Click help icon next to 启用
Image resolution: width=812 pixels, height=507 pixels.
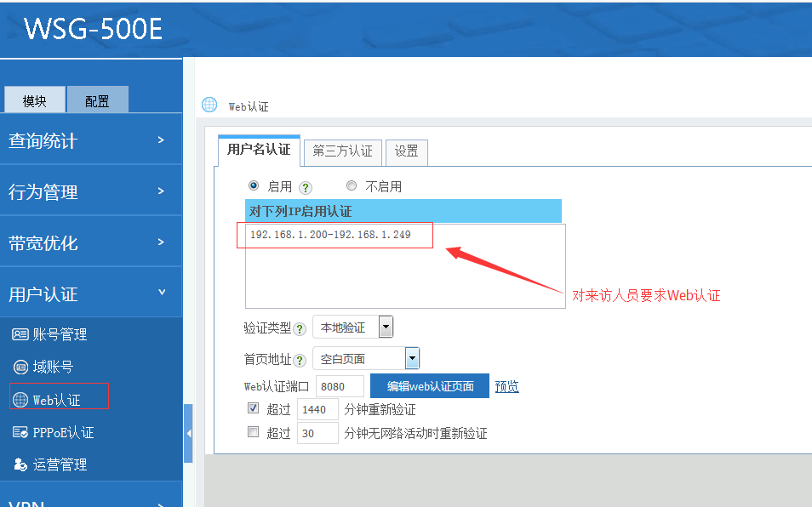tap(306, 187)
